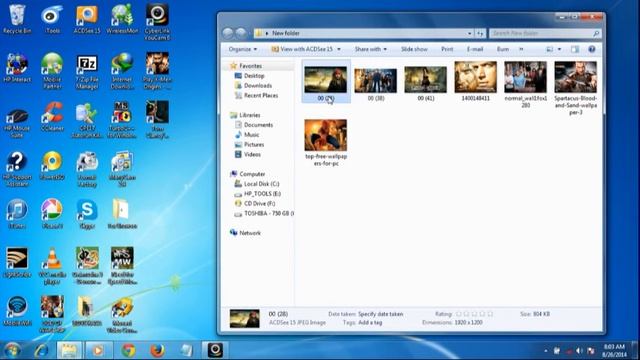Select the HP Interact desktop icon
This screenshot has width=640, height=360.
17,68
